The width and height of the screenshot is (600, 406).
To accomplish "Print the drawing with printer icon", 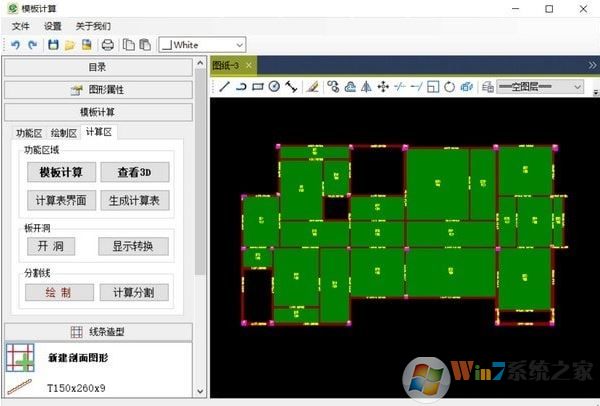I will [x=108, y=45].
